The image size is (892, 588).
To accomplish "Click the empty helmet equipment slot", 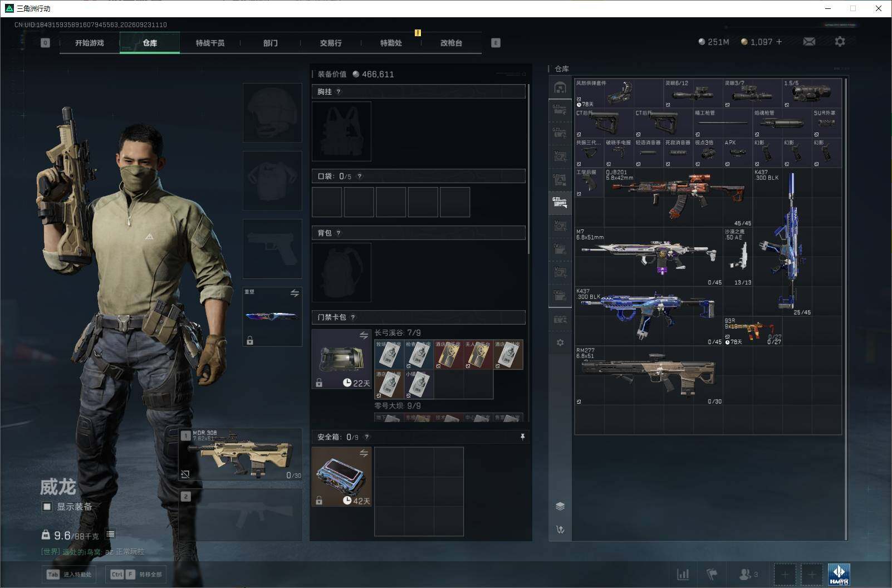I will [272, 112].
